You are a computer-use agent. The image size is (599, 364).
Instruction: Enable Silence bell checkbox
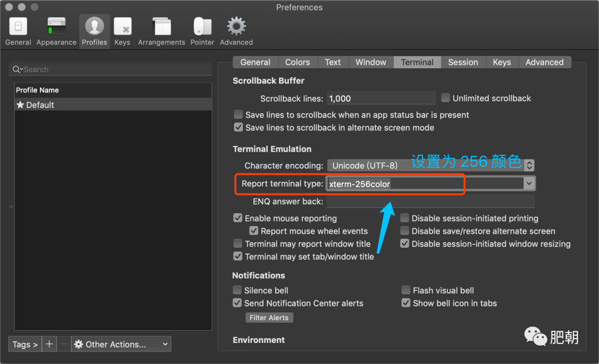pyautogui.click(x=237, y=290)
